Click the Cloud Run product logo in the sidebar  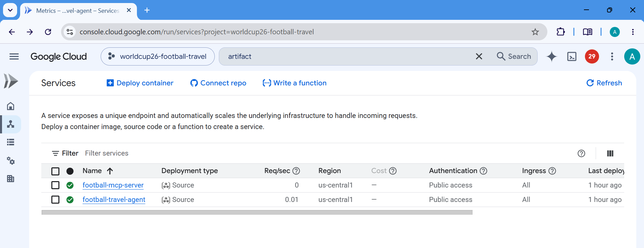point(11,81)
